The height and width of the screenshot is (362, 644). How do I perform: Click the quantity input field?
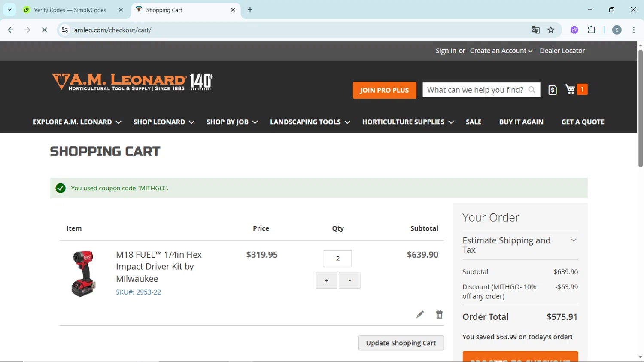(337, 259)
